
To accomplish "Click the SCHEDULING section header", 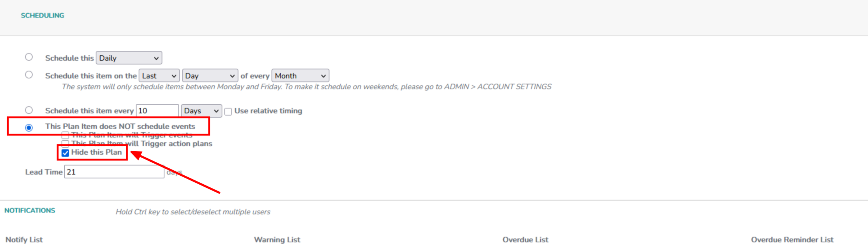I will tap(42, 16).
